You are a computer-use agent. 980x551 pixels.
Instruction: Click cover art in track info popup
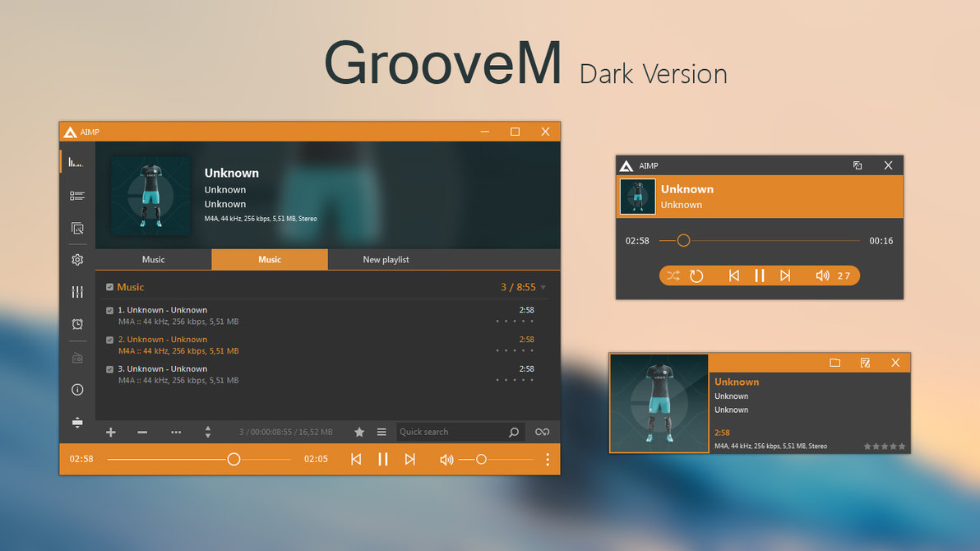659,404
